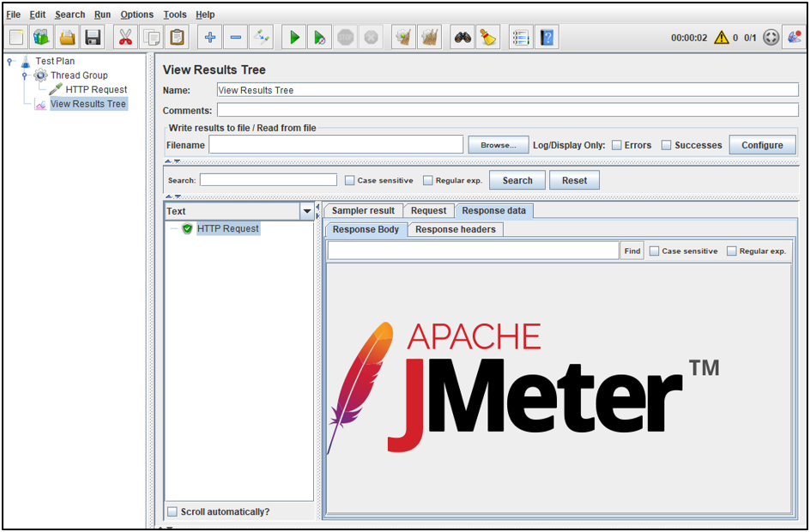810x532 pixels.
Task: Open the Options menu
Action: click(x=137, y=15)
